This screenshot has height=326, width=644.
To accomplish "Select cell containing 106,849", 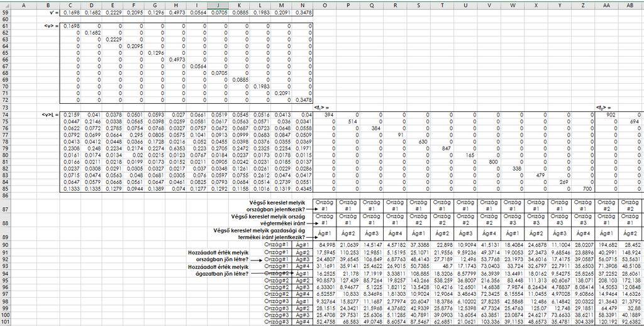I will [372, 259].
